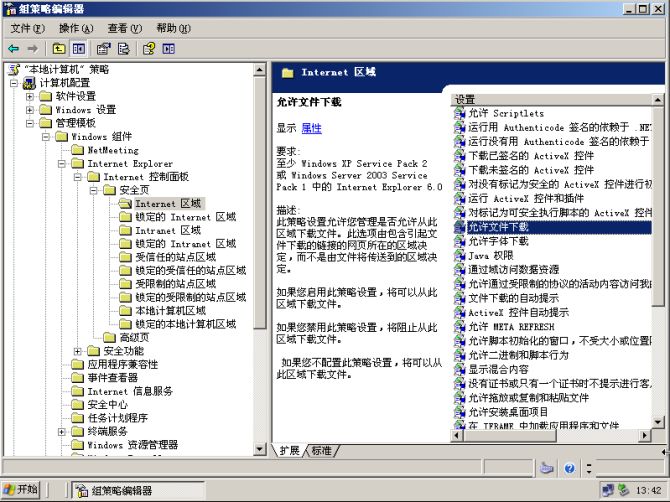The width and height of the screenshot is (670, 502).
Task: Click the Up One Level toolbar icon
Action: [x=59, y=48]
